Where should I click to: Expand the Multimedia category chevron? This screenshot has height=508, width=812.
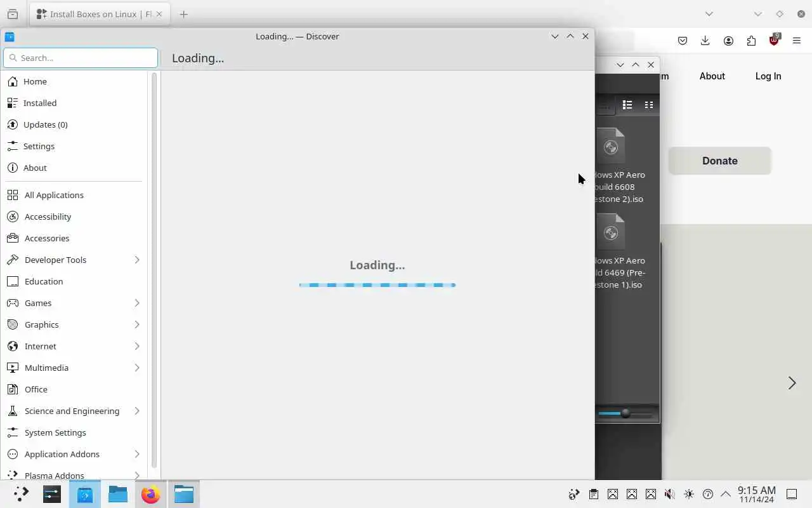(x=137, y=368)
